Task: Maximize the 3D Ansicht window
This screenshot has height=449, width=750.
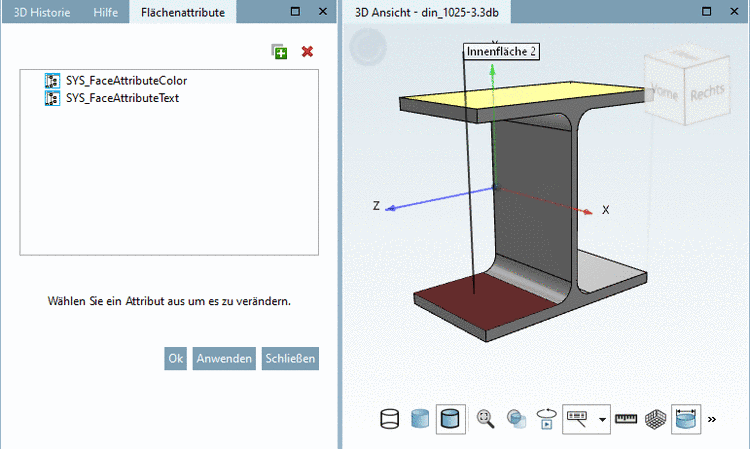Action: coord(706,11)
